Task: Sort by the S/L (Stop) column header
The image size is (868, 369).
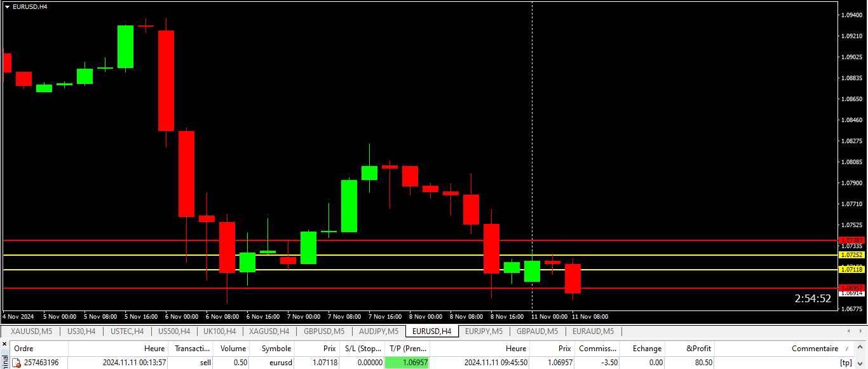Action: pos(362,349)
